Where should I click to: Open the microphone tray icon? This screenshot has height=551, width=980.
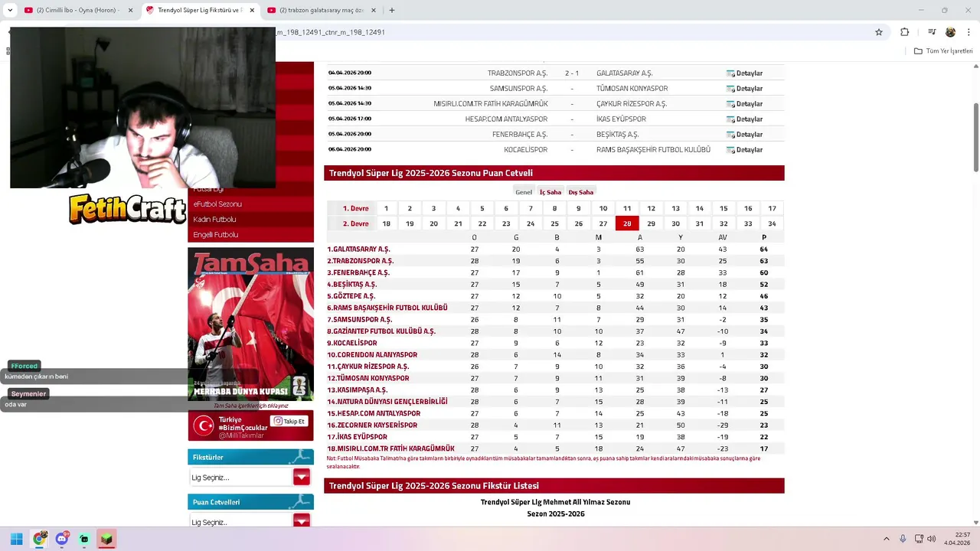click(903, 539)
